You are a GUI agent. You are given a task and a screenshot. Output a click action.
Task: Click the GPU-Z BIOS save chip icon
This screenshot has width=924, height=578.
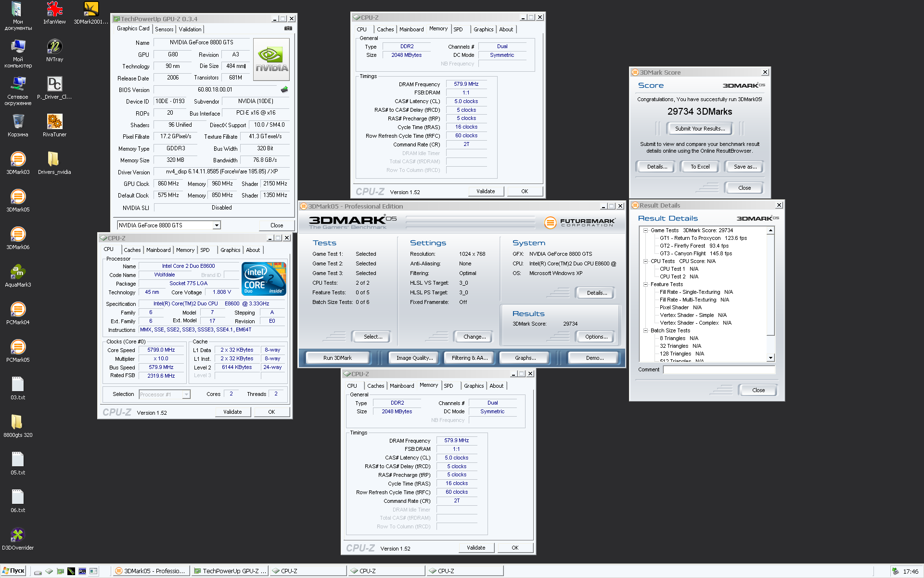284,90
